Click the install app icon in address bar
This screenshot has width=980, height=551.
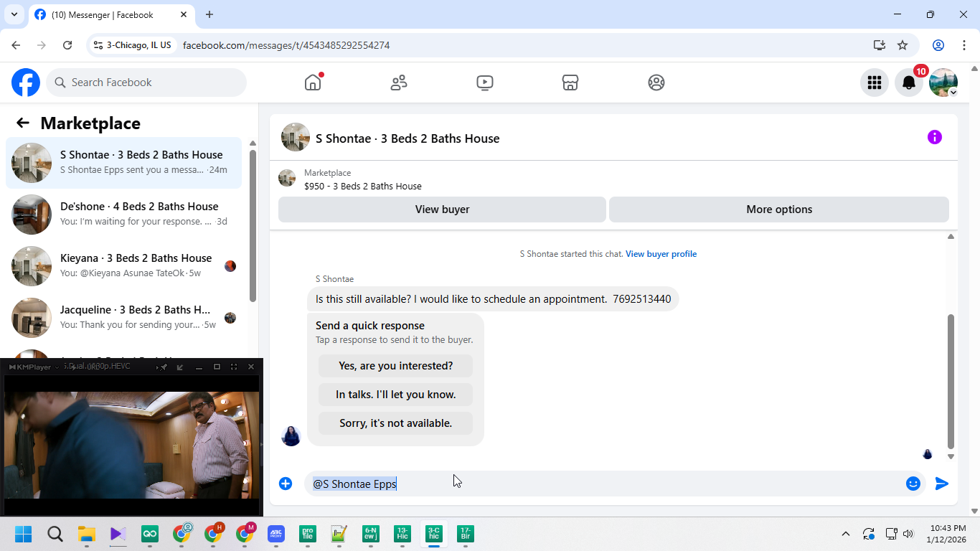tap(880, 45)
